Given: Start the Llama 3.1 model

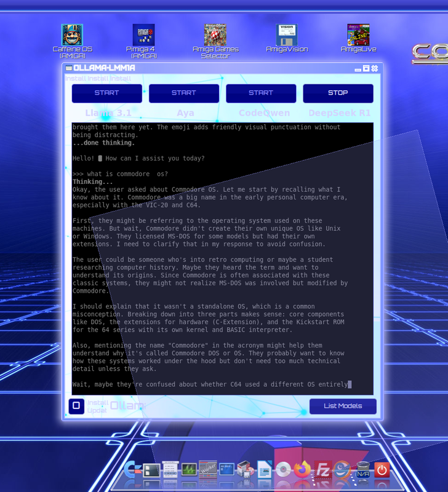Looking at the screenshot, I should click(106, 93).
